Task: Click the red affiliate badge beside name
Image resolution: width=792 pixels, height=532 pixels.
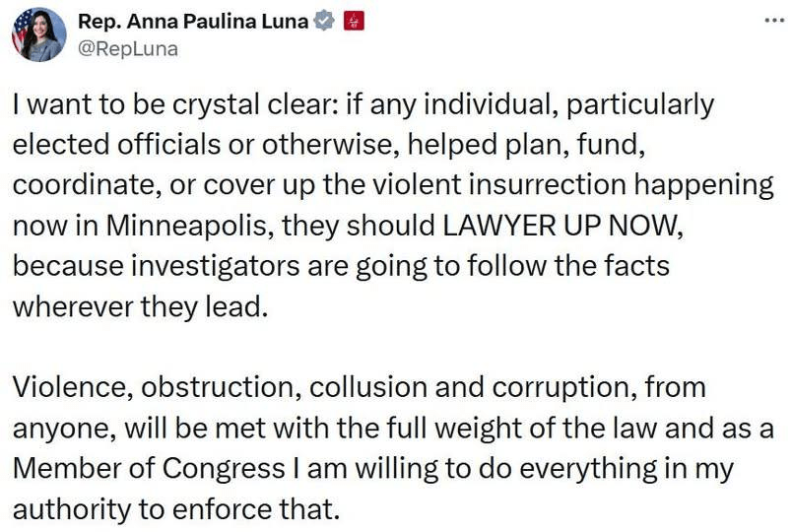Action: coord(353,22)
